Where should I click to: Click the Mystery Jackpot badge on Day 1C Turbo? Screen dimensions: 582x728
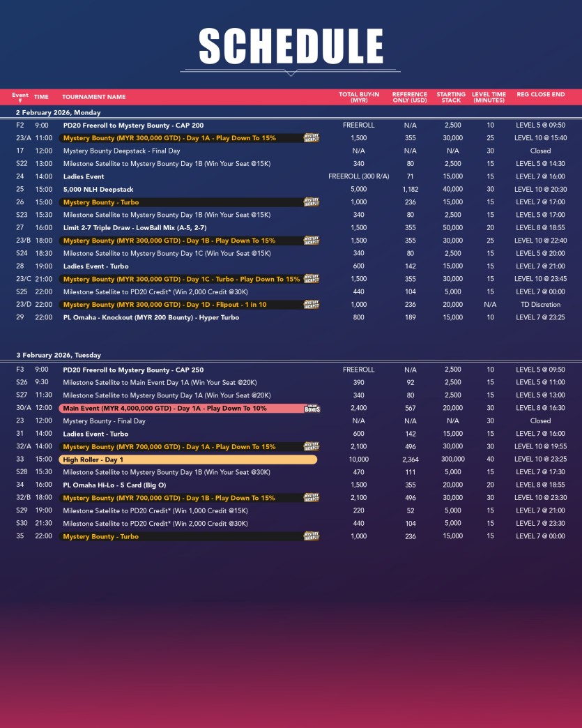311,279
